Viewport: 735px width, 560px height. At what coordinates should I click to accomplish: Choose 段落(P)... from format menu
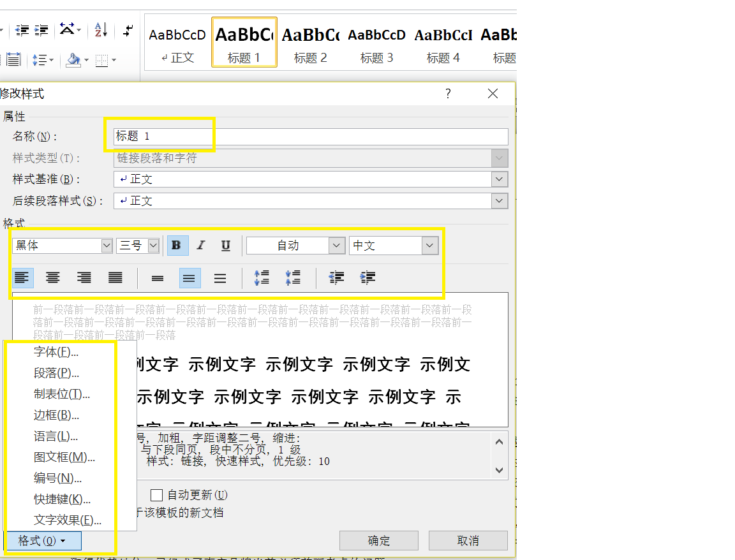tap(56, 373)
